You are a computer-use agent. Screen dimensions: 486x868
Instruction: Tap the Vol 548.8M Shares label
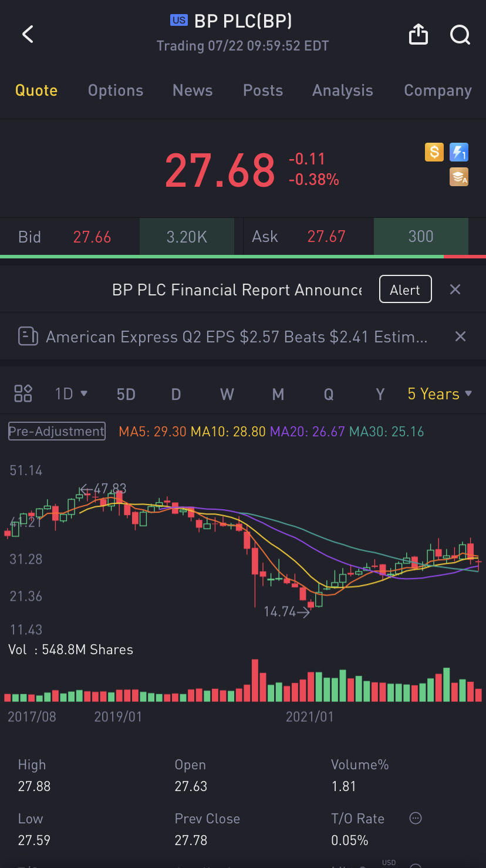coord(70,650)
